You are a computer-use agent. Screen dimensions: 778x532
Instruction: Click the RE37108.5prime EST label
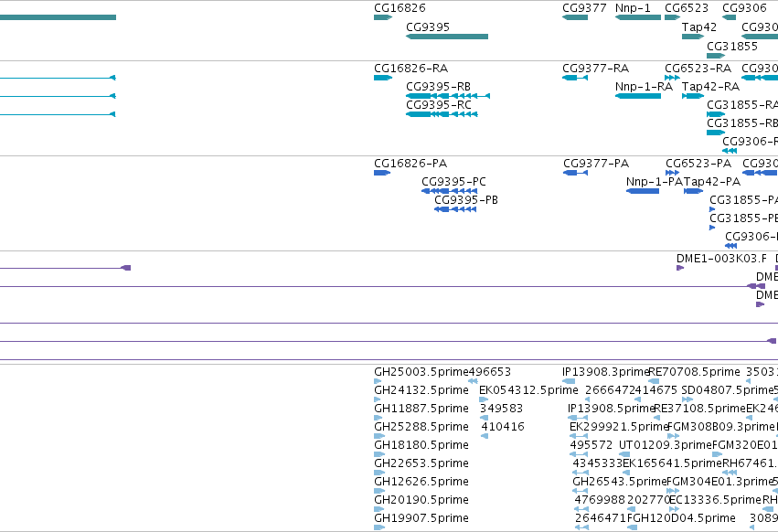tap(699, 409)
